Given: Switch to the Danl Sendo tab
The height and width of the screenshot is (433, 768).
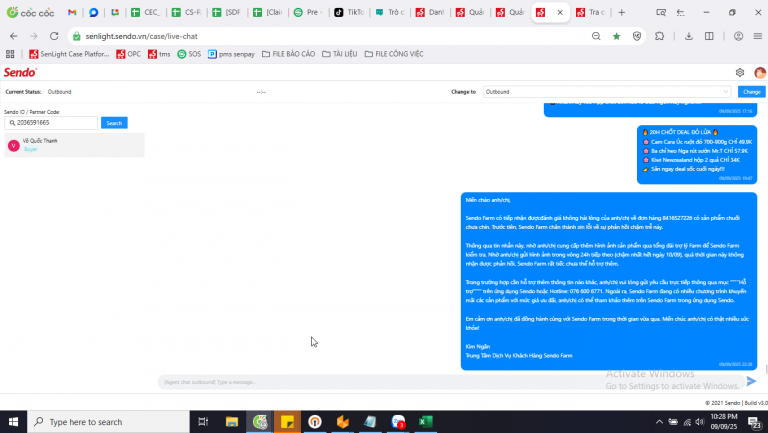Looking at the screenshot, I should coord(431,12).
